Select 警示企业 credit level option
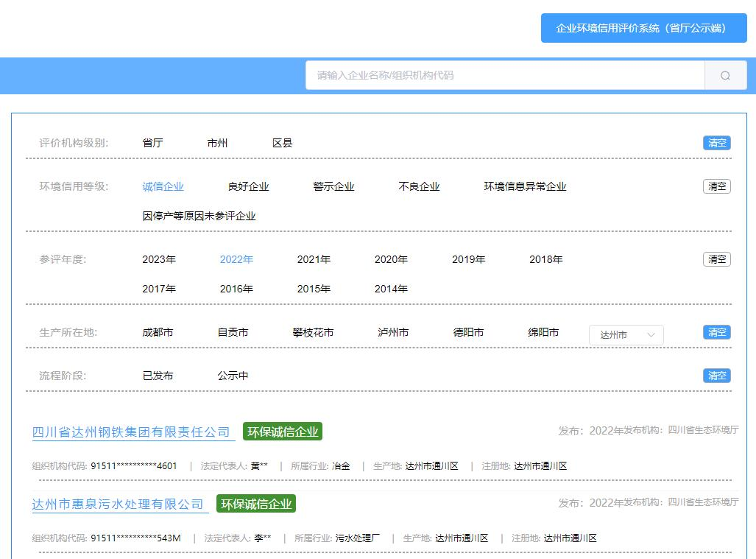Image resolution: width=756 pixels, height=559 pixels. pyautogui.click(x=333, y=186)
